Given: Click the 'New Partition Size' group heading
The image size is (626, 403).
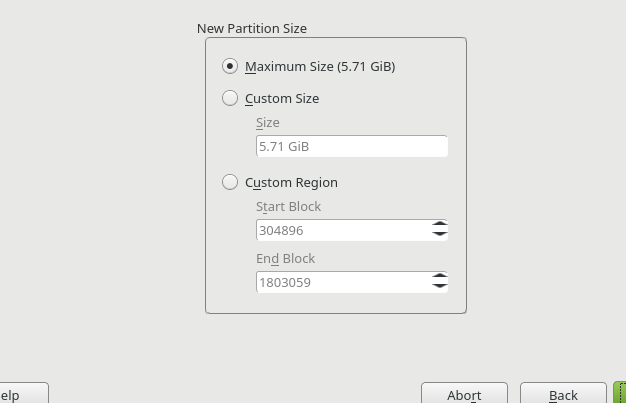Looking at the screenshot, I should (x=252, y=28).
